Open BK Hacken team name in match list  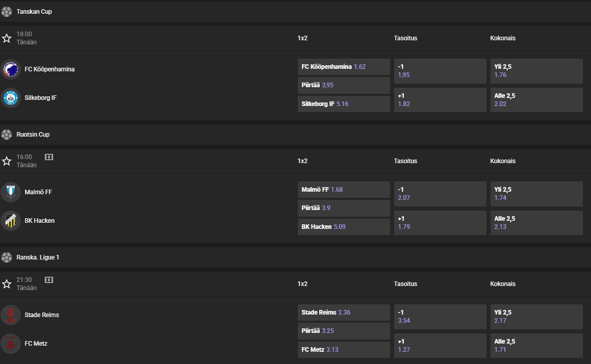[x=39, y=221]
